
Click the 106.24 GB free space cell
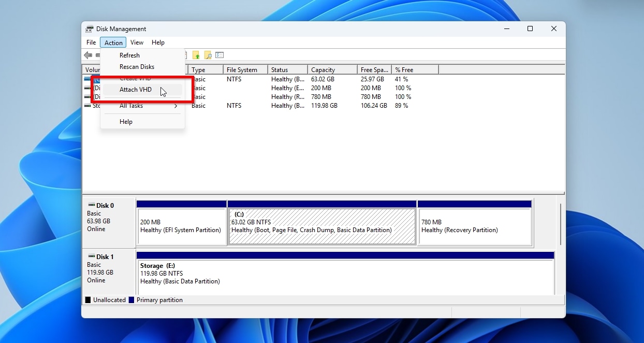click(374, 106)
